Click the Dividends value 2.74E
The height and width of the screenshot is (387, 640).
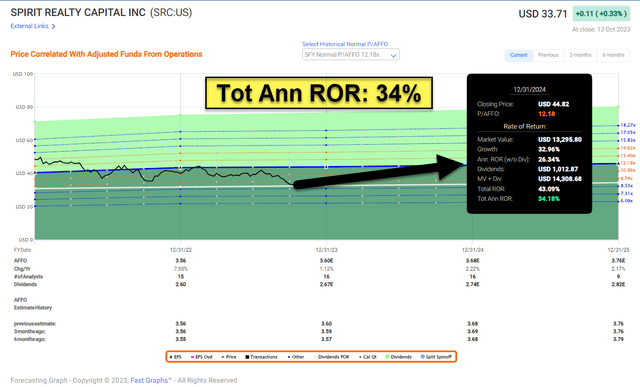(x=473, y=285)
